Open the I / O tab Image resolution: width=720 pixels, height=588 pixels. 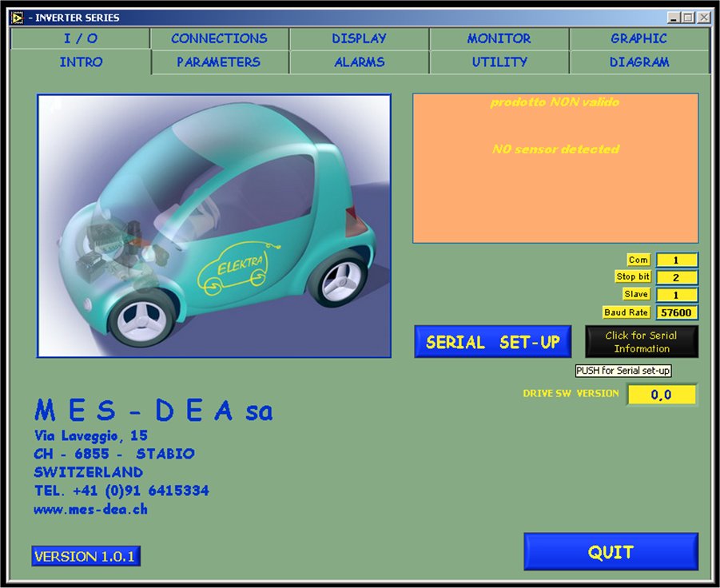pyautogui.click(x=81, y=38)
